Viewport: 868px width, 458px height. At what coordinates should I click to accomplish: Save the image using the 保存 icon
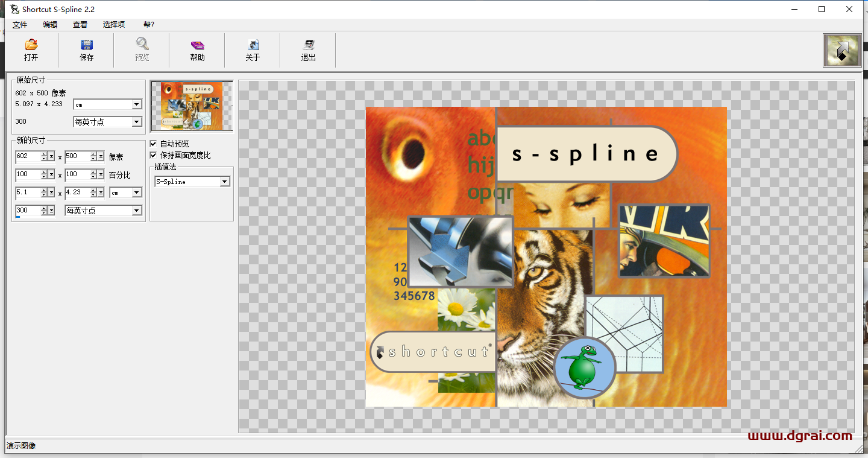coord(87,45)
